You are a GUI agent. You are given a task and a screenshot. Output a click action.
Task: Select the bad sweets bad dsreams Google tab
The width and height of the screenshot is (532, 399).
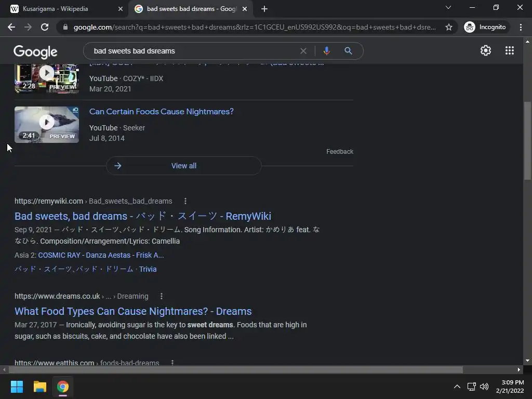click(x=191, y=9)
